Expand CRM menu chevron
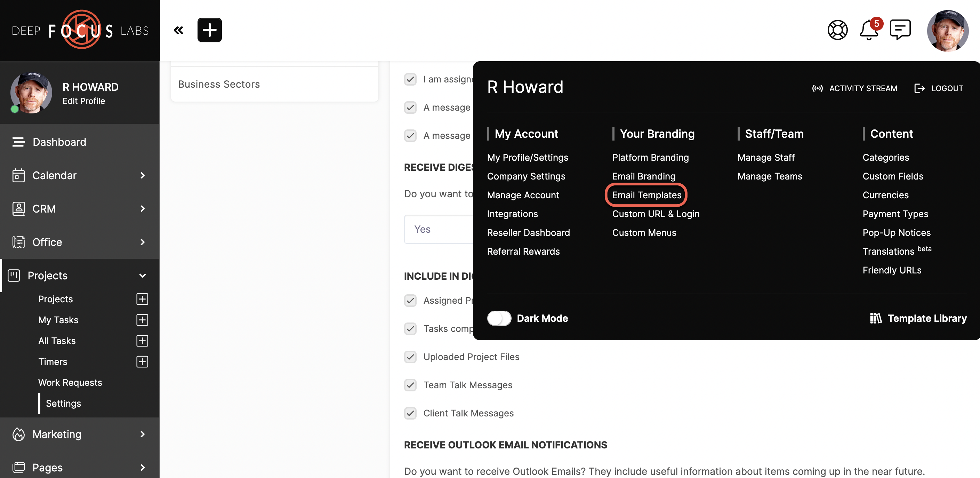Image resolution: width=980 pixels, height=478 pixels. pos(143,209)
